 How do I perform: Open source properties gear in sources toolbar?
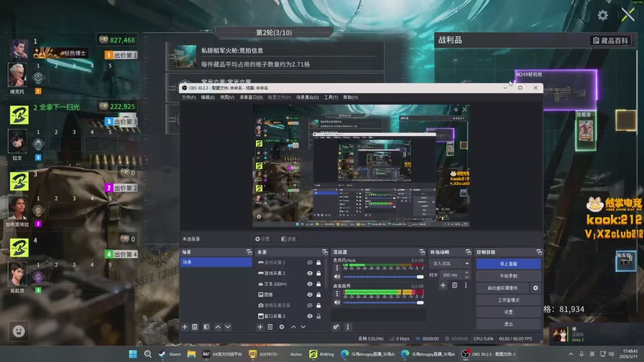(x=282, y=327)
